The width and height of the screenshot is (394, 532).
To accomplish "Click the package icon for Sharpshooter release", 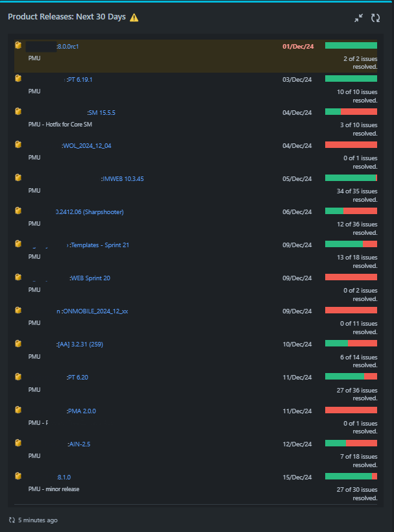I will 18,211.
